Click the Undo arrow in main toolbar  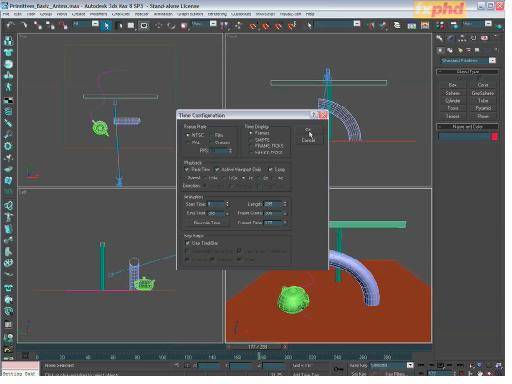[10, 25]
